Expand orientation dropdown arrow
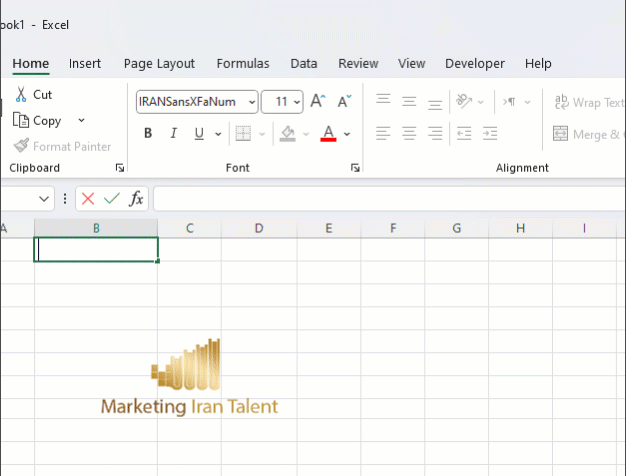This screenshot has width=626, height=476. [481, 102]
